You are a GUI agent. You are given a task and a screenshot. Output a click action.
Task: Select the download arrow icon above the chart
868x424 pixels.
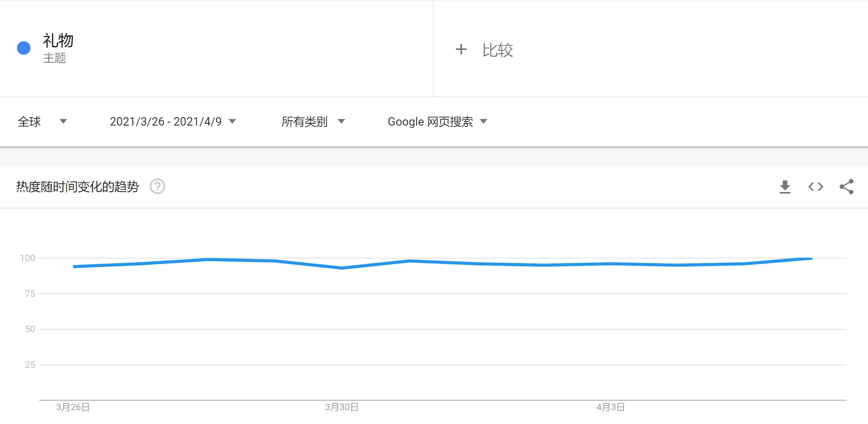[785, 187]
